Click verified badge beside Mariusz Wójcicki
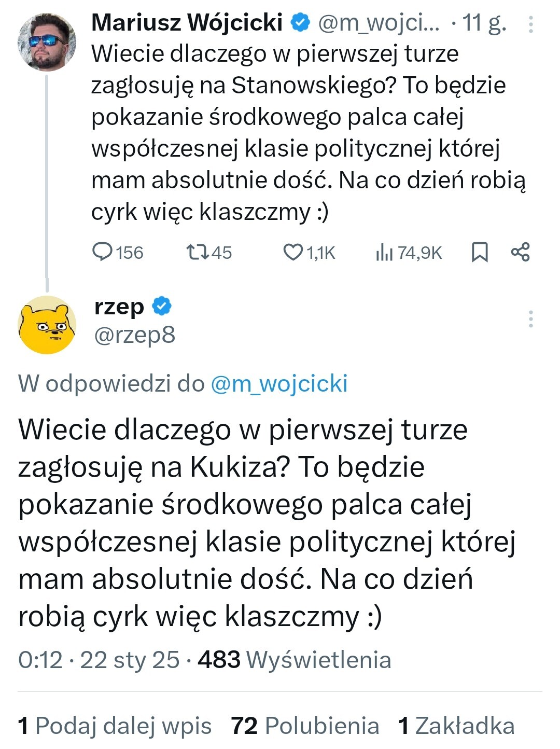 (x=300, y=22)
